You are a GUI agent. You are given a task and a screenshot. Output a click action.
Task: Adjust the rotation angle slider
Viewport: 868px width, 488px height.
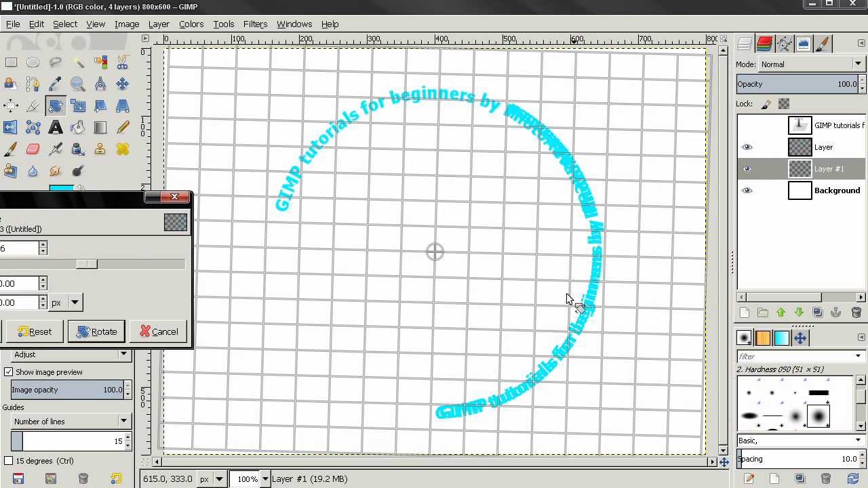(87, 264)
